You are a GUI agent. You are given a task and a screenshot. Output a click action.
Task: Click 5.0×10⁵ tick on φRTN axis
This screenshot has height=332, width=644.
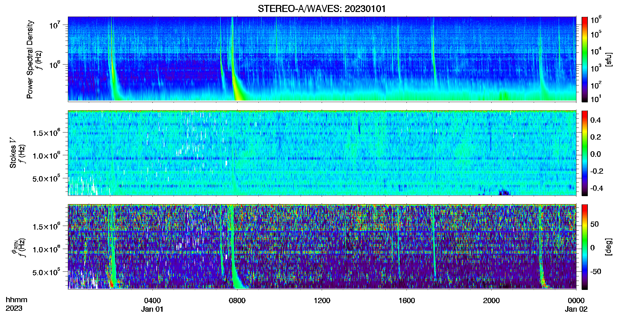click(x=46, y=272)
